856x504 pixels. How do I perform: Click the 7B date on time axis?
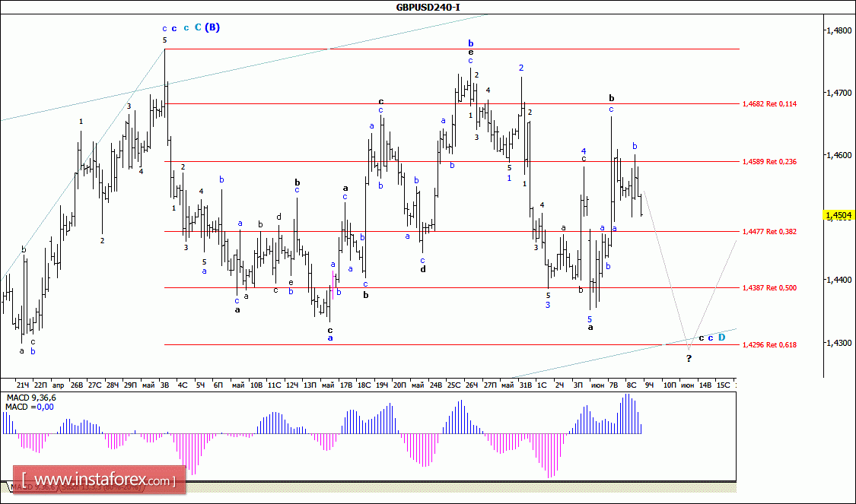coord(613,385)
